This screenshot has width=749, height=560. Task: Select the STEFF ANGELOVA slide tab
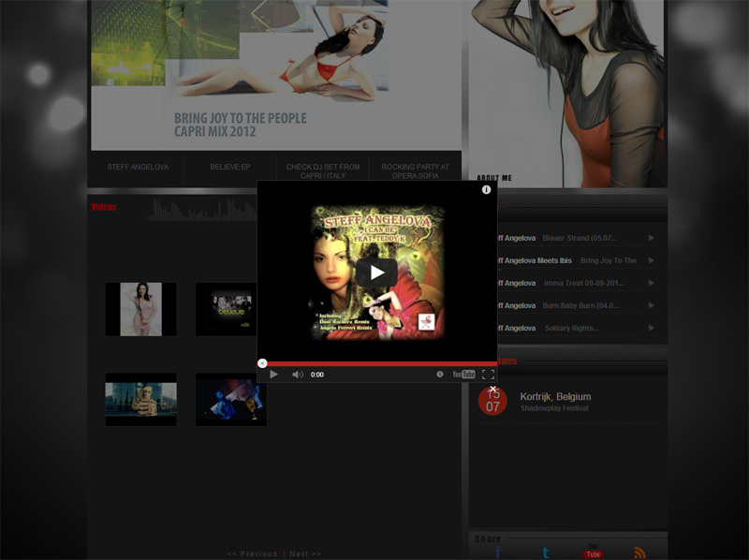click(138, 167)
